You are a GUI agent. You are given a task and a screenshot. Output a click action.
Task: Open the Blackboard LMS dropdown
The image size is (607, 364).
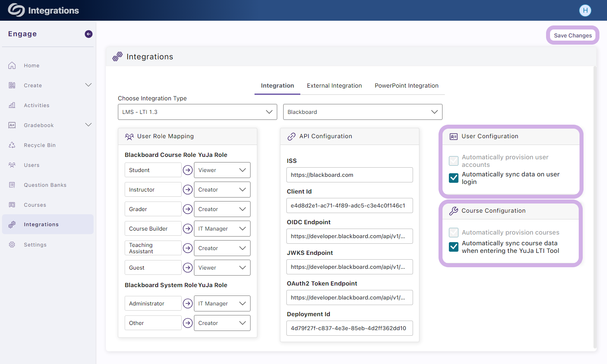[x=362, y=112]
